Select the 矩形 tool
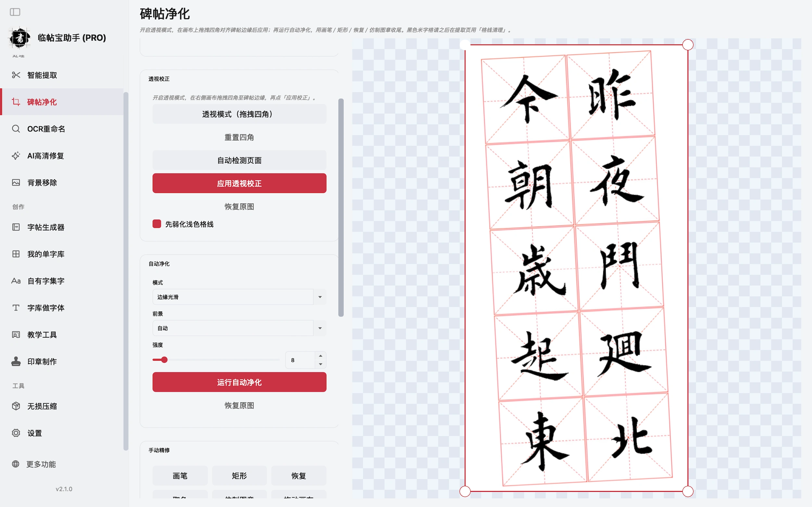The width and height of the screenshot is (812, 507). [239, 475]
